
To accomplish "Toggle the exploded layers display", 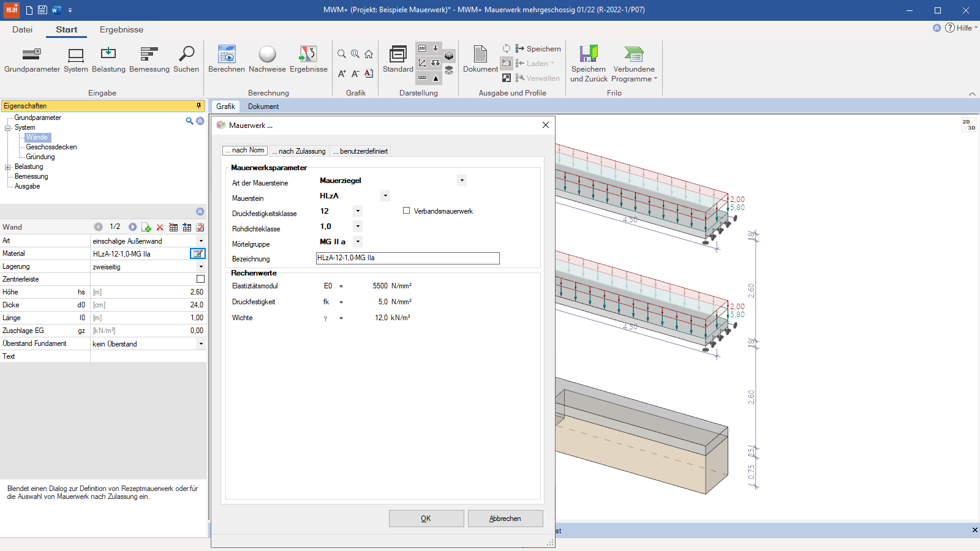I will coord(449,70).
